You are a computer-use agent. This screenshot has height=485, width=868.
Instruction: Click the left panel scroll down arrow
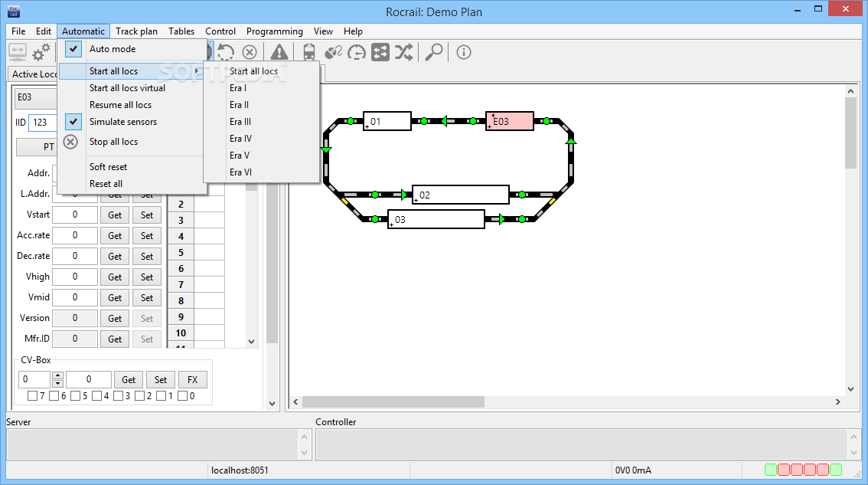[272, 404]
